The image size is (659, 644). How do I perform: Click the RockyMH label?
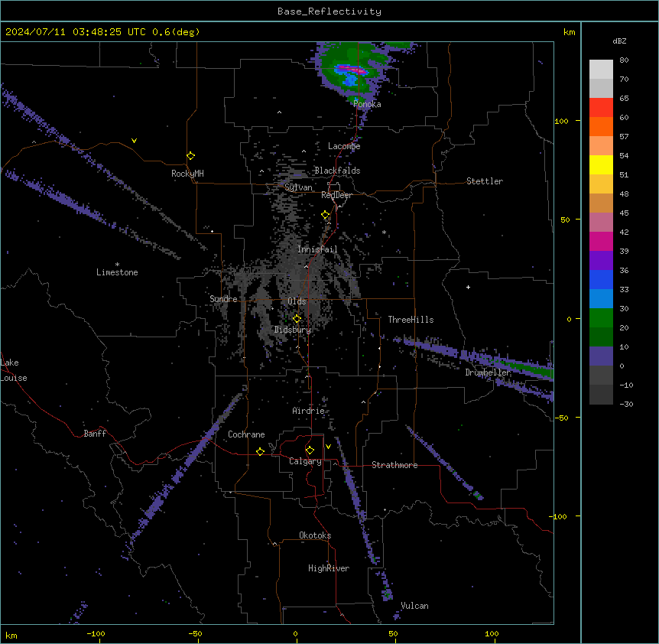(x=187, y=174)
